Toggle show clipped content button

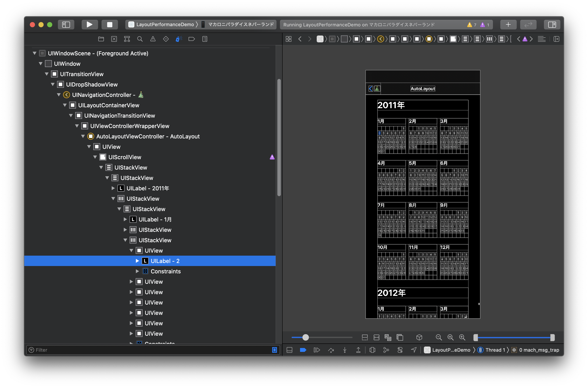[365, 337]
